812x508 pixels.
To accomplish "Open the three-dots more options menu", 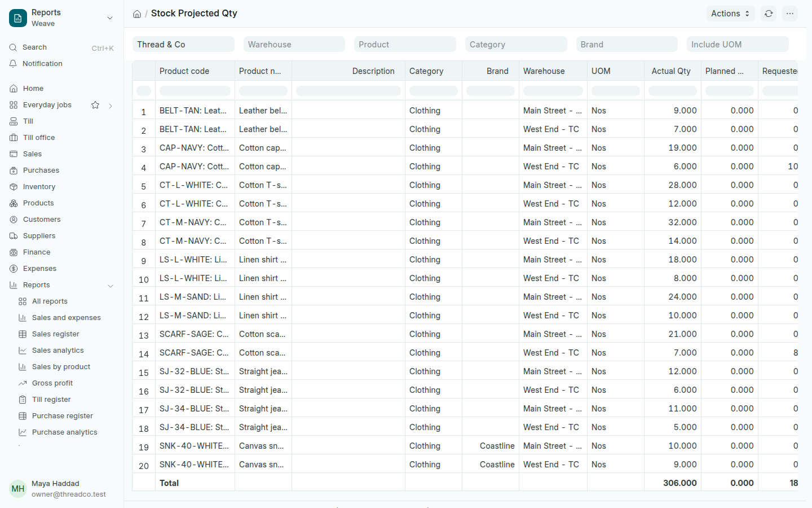I will tap(790, 14).
